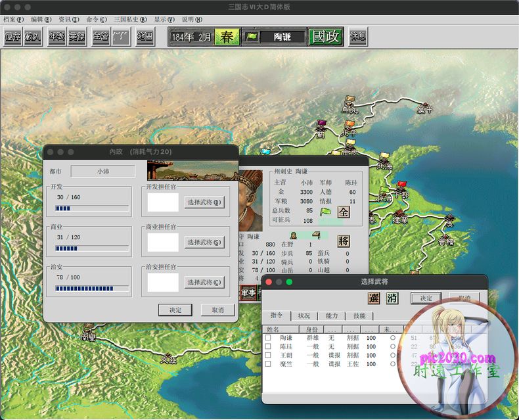Click the 消 clear icon in 选择武将
Image resolution: width=519 pixels, height=420 pixels.
coord(393,298)
